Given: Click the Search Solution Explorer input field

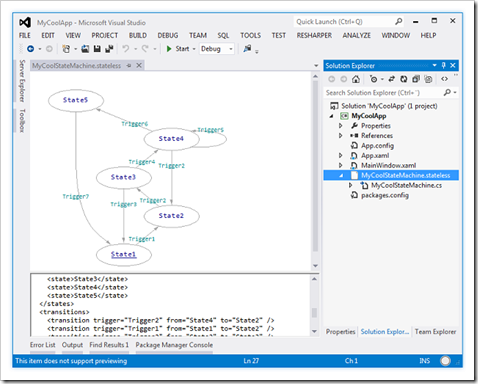Looking at the screenshot, I should click(x=383, y=93).
